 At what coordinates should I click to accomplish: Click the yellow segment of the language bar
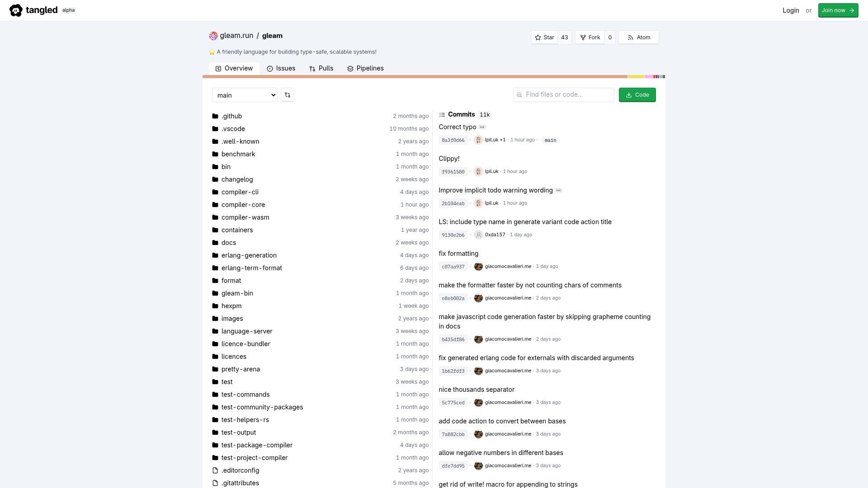(x=636, y=77)
